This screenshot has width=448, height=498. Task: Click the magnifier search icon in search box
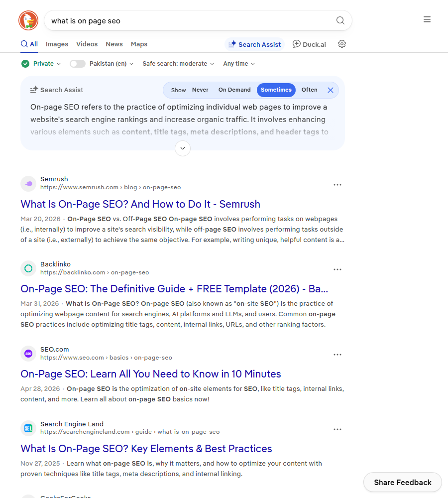[340, 20]
